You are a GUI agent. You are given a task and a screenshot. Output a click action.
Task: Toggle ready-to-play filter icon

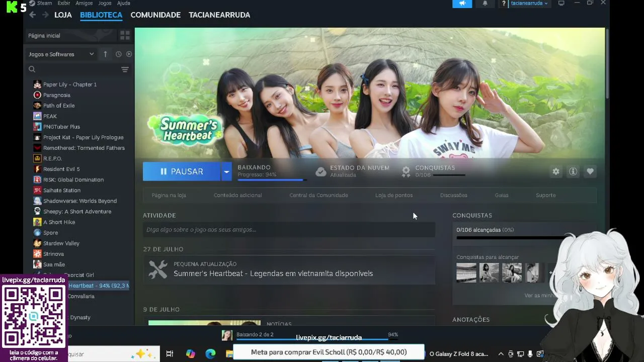point(129,54)
